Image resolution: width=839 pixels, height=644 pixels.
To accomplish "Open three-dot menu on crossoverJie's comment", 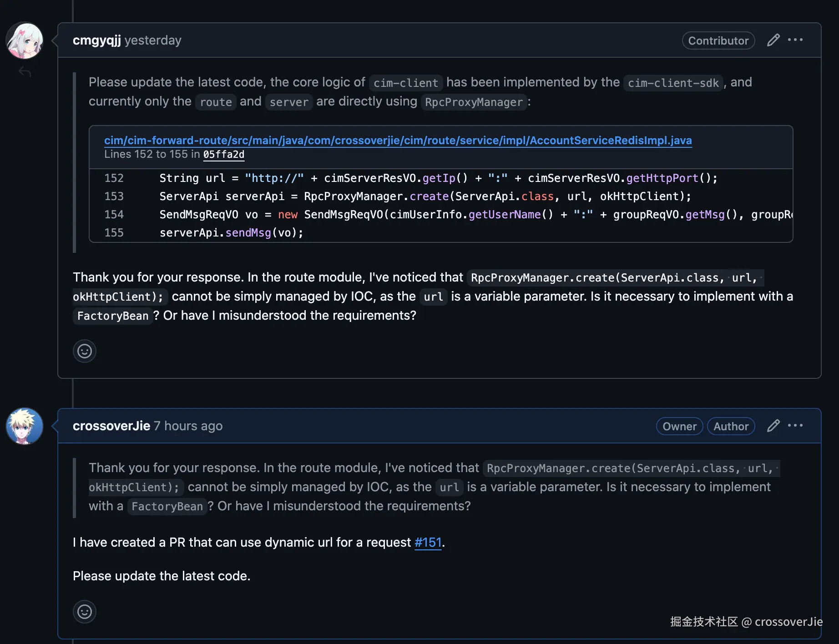I will tap(795, 426).
